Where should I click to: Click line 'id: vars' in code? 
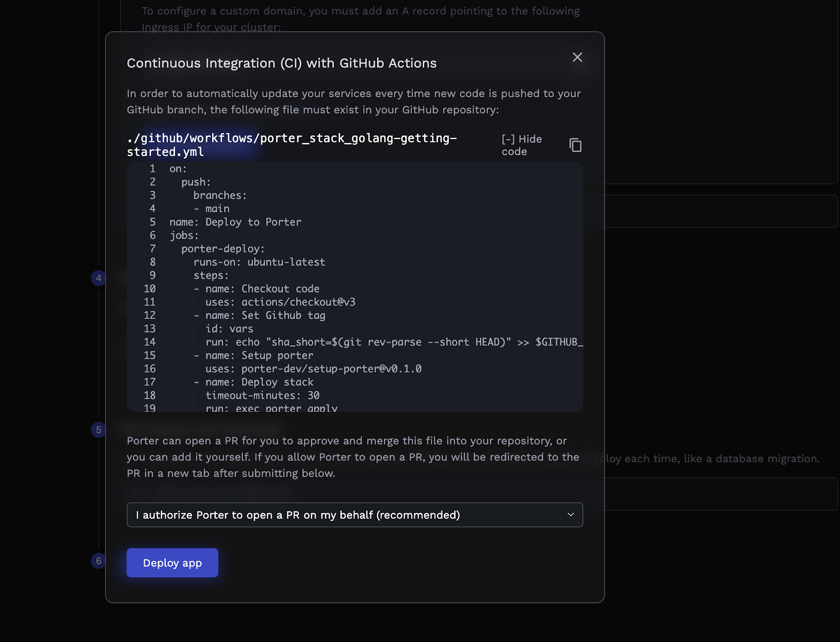pos(229,329)
